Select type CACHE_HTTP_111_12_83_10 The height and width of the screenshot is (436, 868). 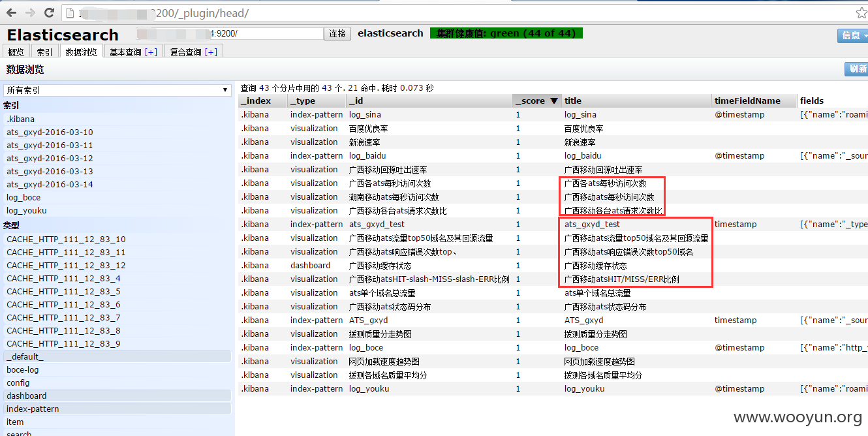[117, 240]
